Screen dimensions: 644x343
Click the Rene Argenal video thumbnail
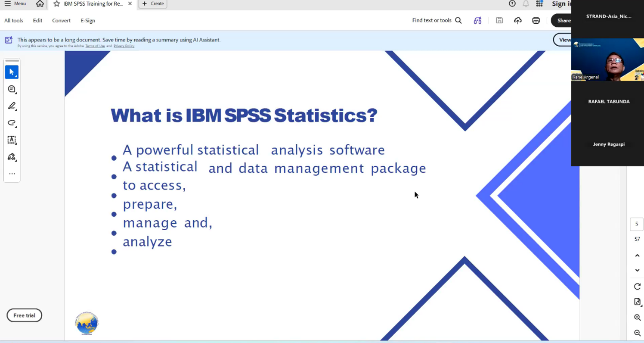tap(607, 59)
